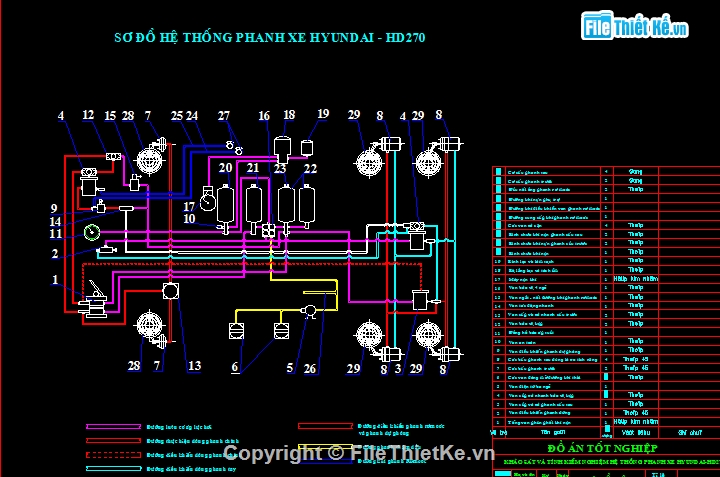Viewport: 720px width, 477px height.
Task: Click the number label 20
Action: tap(225, 168)
